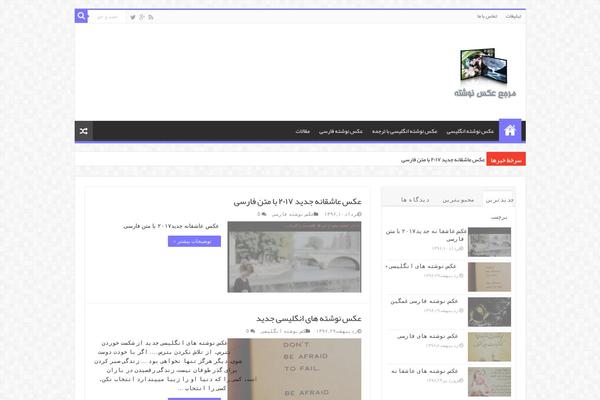The image size is (600, 400).
Task: Open the Google Plus social icon
Action: pyautogui.click(x=142, y=17)
